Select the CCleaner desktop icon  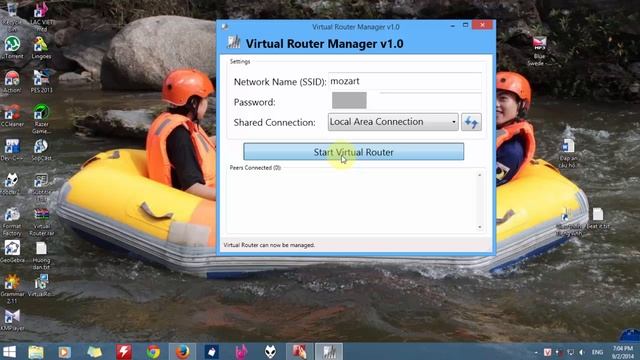point(12,116)
